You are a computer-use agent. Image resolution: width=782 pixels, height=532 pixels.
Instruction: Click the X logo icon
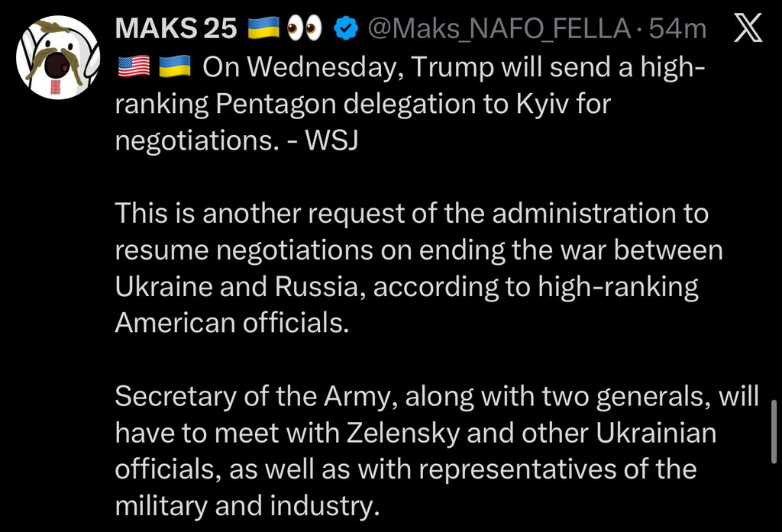[747, 29]
